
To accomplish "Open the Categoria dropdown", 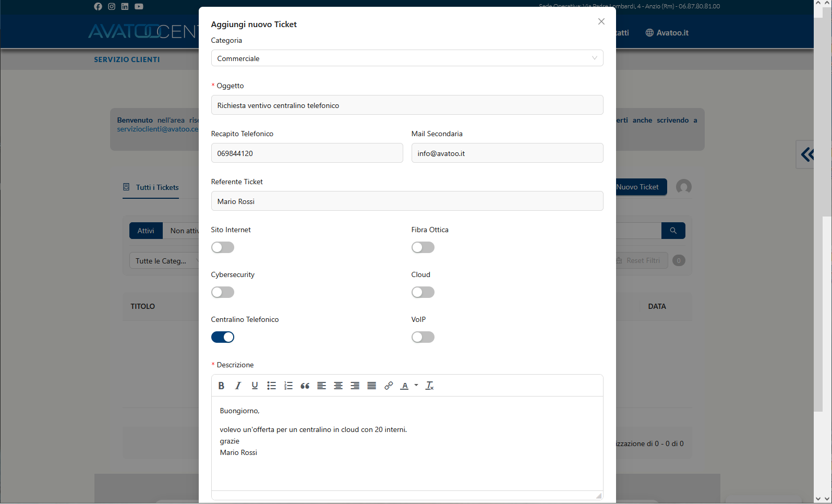I will tap(407, 58).
